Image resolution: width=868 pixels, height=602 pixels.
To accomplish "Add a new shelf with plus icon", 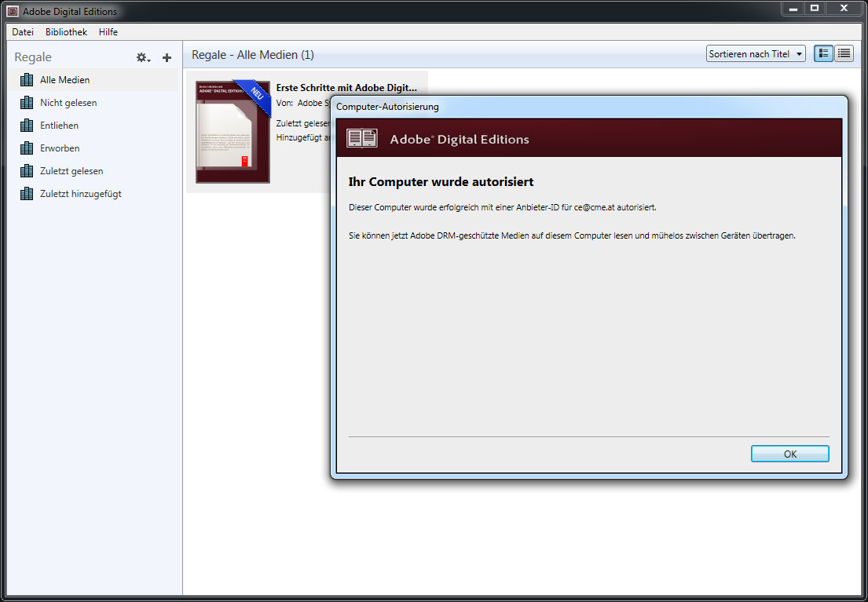I will click(x=167, y=57).
